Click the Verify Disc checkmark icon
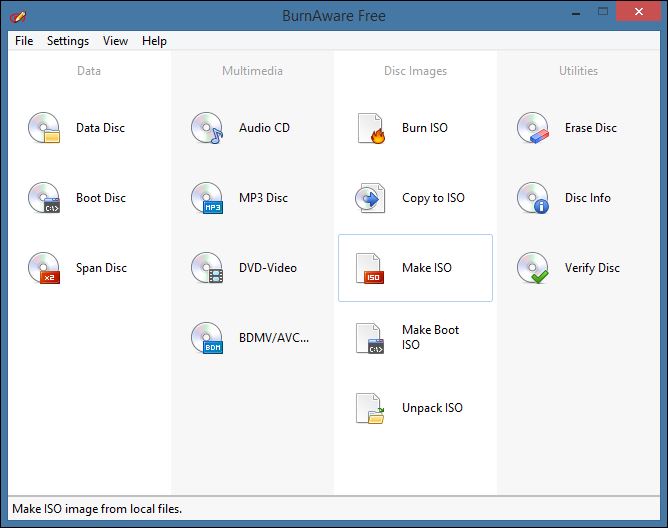Image resolution: width=668 pixels, height=528 pixels. tap(533, 268)
